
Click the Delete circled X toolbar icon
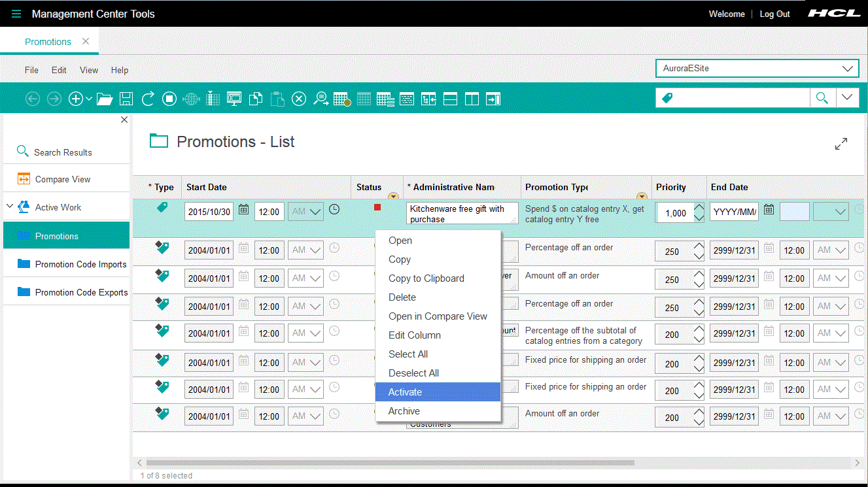(299, 99)
